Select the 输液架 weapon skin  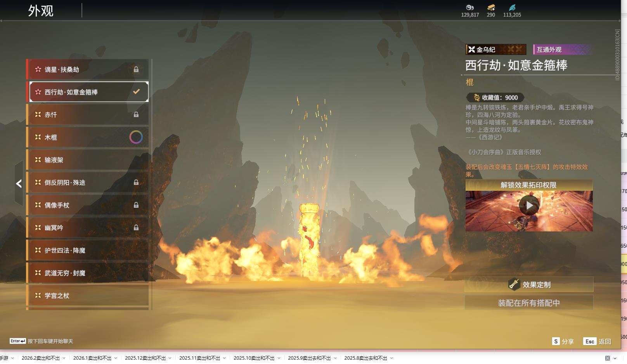(88, 160)
